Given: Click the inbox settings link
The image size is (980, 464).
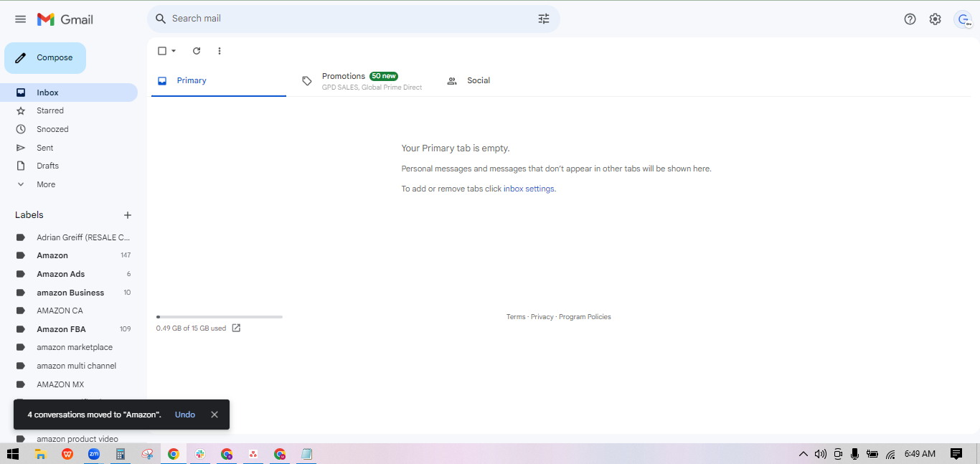Looking at the screenshot, I should (529, 189).
